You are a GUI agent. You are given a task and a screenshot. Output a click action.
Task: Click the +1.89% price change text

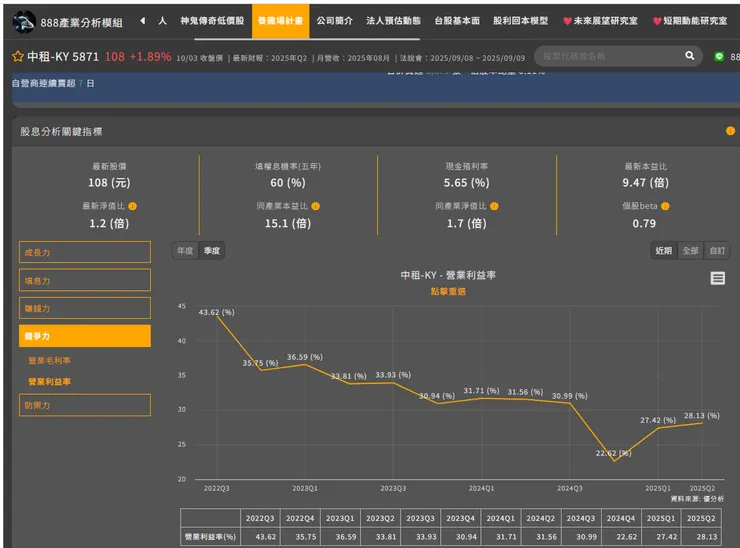coord(151,57)
